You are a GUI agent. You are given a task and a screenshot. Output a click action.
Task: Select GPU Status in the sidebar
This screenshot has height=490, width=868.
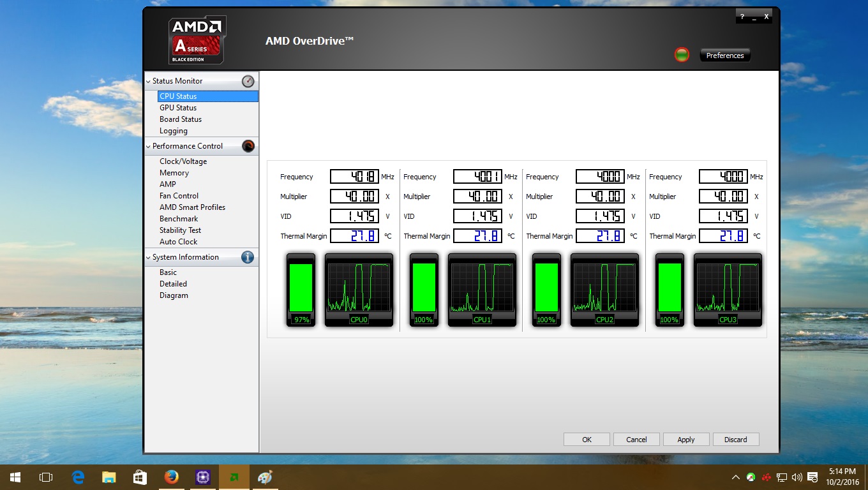(x=177, y=107)
